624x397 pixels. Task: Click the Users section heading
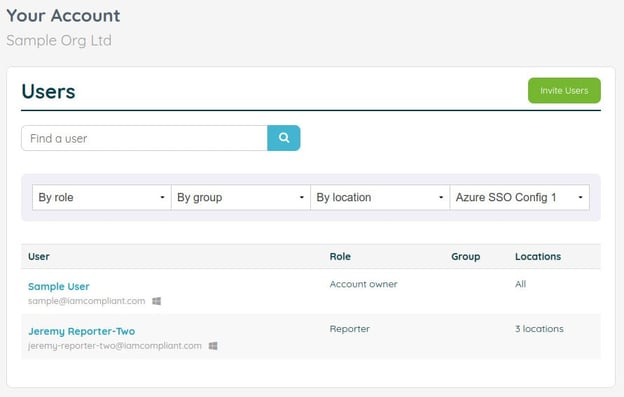coord(48,91)
